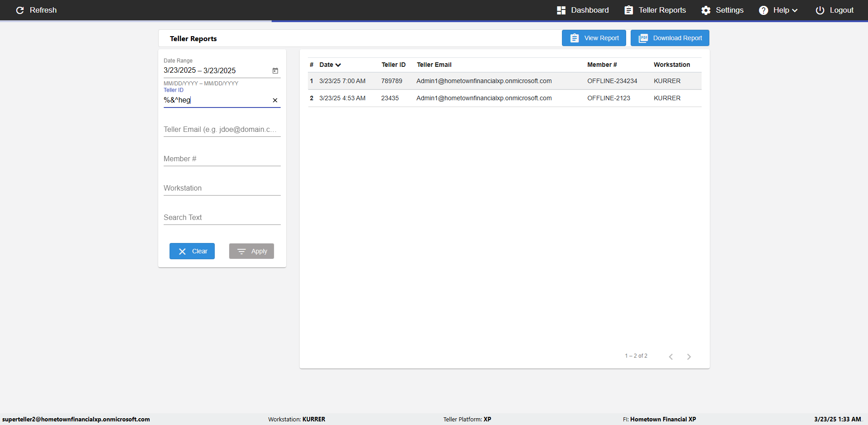Click the Teller ID column header
The height and width of the screenshot is (425, 868).
tap(393, 65)
